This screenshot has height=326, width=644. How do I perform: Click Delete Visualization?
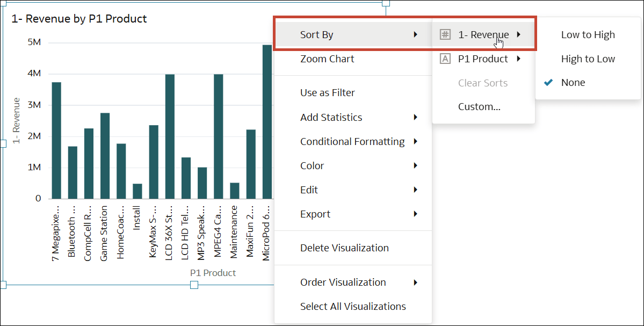pos(344,248)
